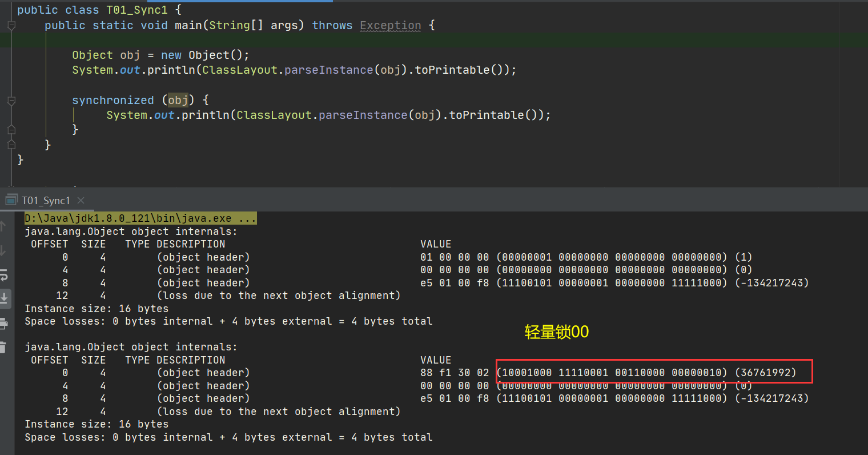Click binary '10001000 11110001 00110000 00000010' value

tap(612, 373)
